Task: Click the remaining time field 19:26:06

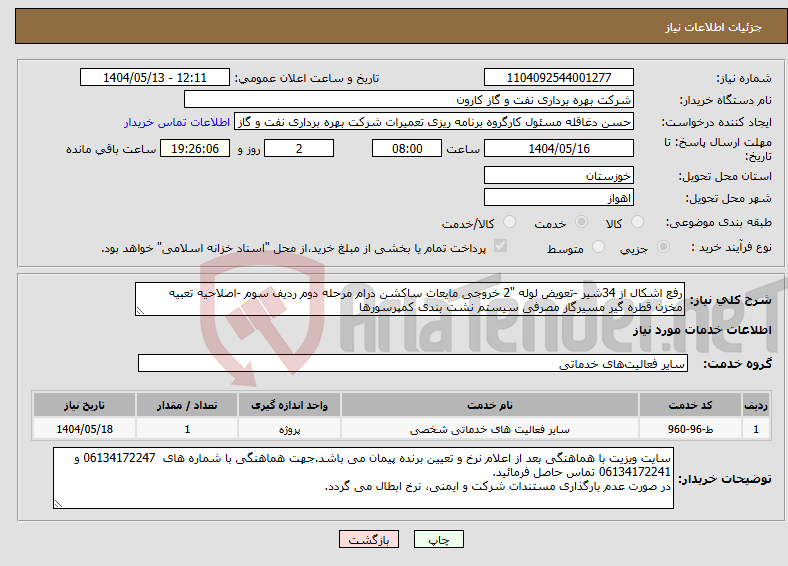Action: pos(195,148)
